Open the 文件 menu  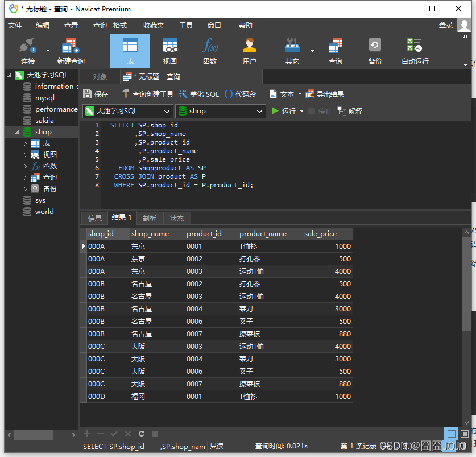pos(15,26)
